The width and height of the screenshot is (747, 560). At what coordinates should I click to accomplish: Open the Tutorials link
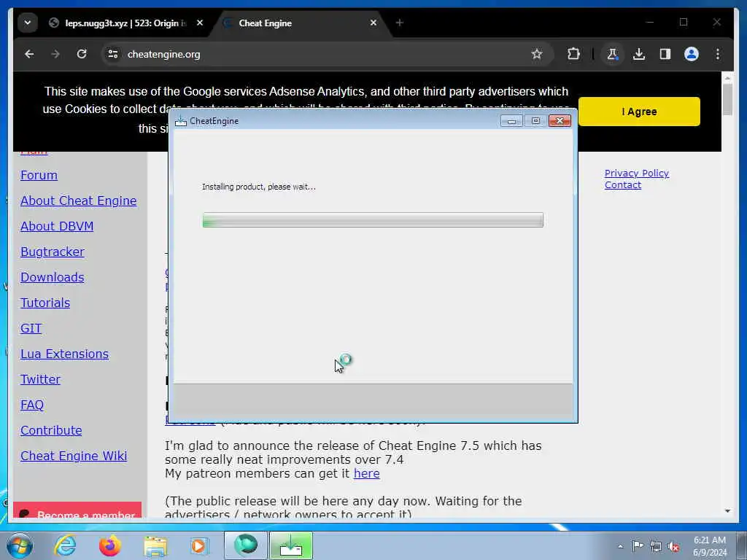pos(45,303)
